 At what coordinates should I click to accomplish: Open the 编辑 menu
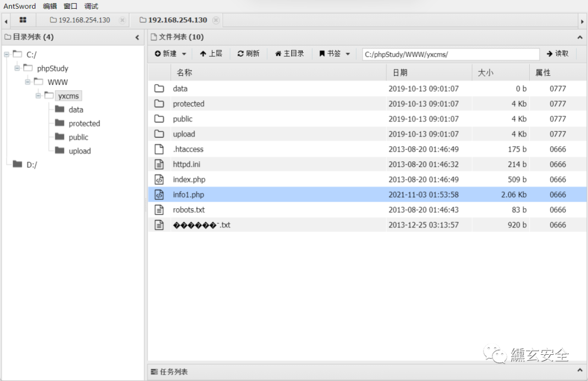click(x=50, y=7)
